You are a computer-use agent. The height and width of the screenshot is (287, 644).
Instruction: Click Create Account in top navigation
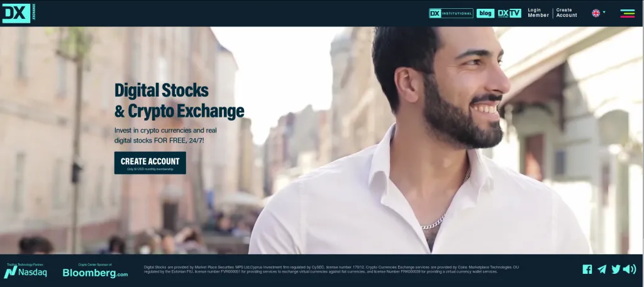[567, 13]
